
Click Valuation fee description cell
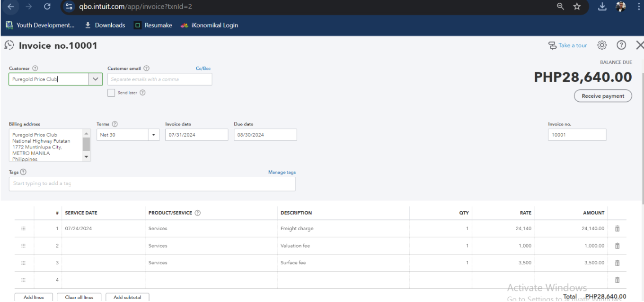pyautogui.click(x=343, y=246)
